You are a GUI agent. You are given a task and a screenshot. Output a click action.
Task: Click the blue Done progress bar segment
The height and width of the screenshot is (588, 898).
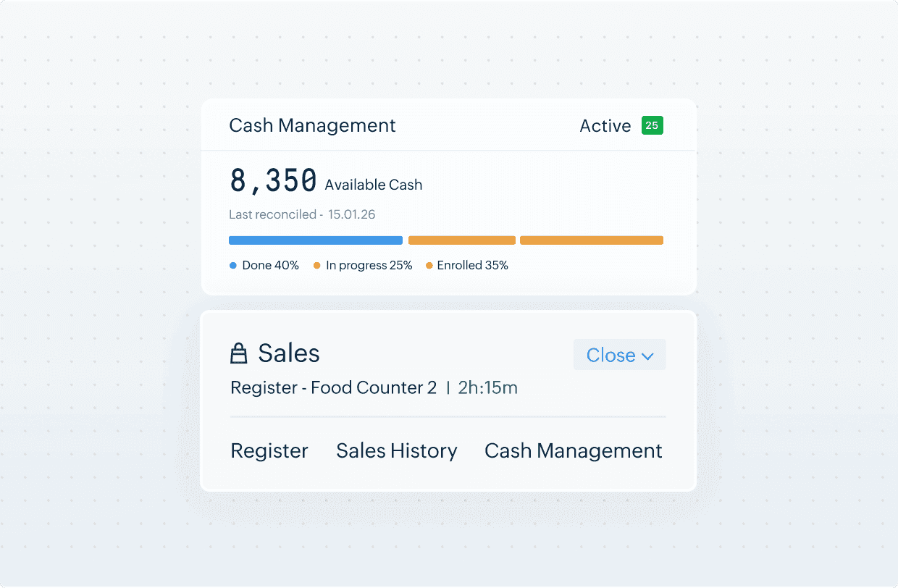pos(316,240)
